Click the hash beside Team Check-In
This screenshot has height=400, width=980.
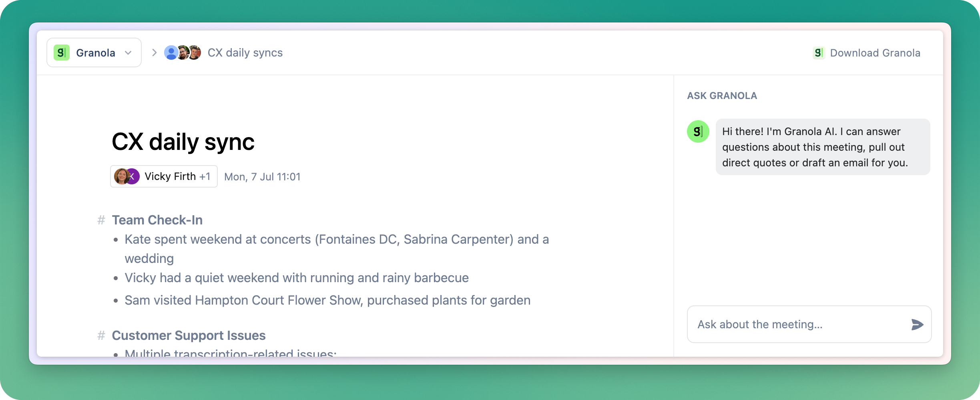pos(101,220)
